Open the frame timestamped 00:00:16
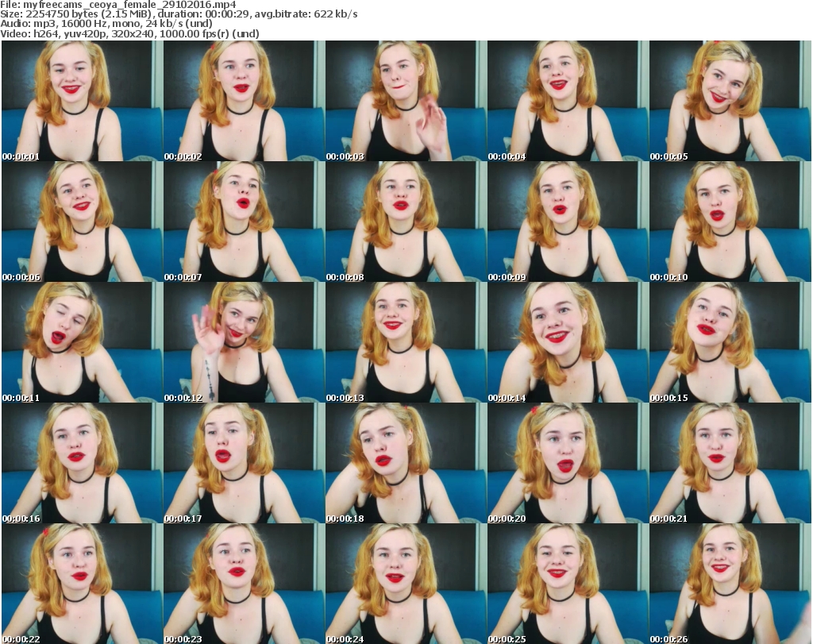 click(81, 463)
